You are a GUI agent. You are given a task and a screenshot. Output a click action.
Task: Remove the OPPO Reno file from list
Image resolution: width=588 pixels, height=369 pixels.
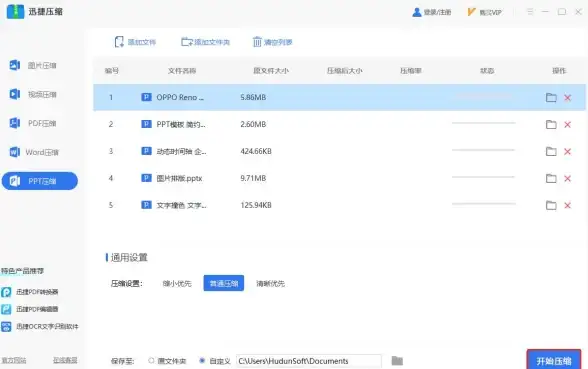[x=567, y=98]
